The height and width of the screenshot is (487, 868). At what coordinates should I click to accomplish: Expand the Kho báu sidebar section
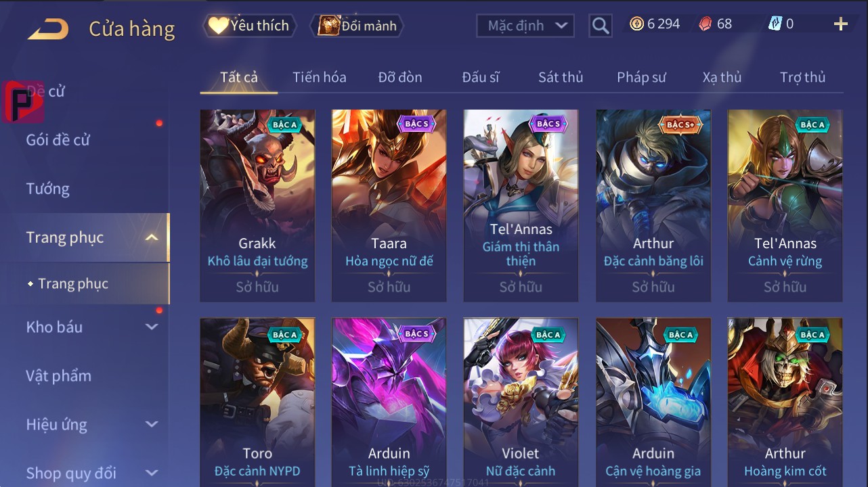(x=152, y=327)
